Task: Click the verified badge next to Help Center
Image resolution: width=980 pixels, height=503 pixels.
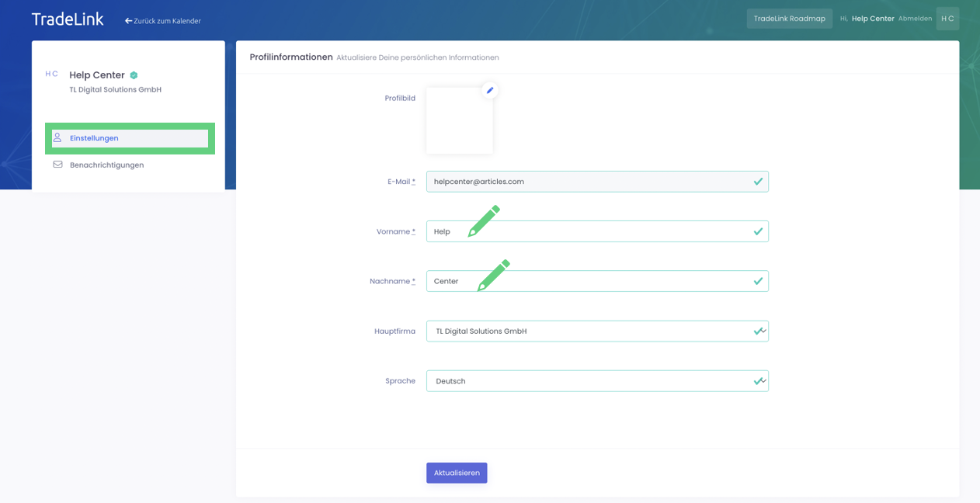Action: pos(134,75)
